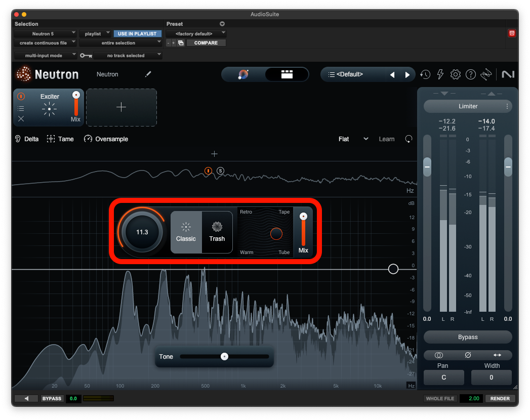530x420 pixels.
Task: Switch to the detailed modules view icon
Action: [287, 74]
